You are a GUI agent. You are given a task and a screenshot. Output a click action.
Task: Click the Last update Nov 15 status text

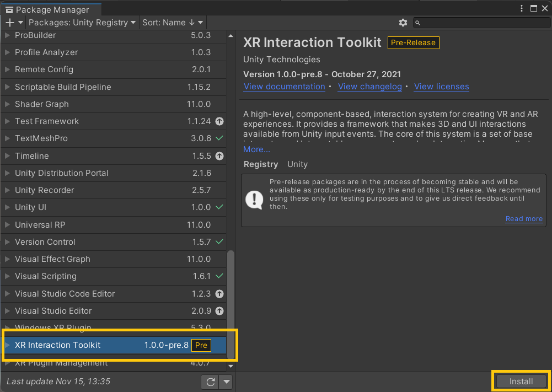58,382
